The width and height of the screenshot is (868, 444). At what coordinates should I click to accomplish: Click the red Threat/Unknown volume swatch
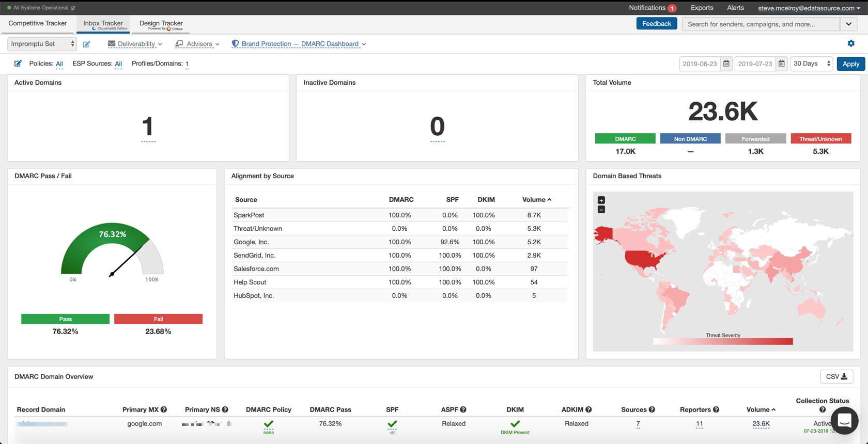820,139
